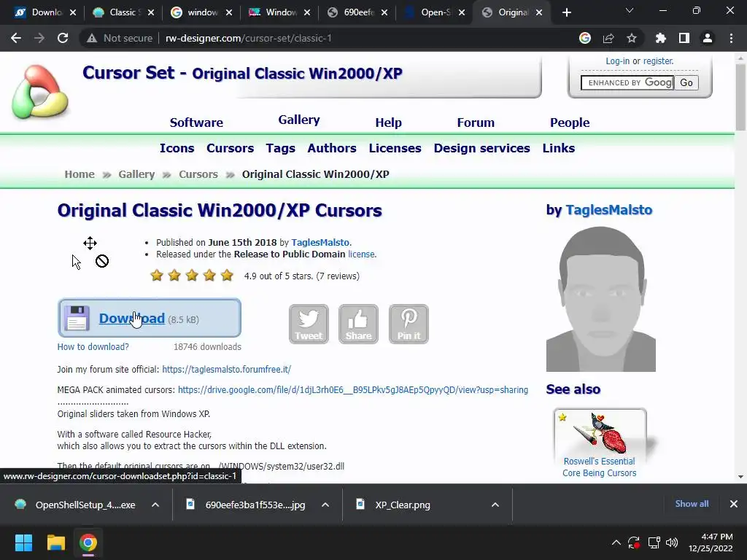Click the forward navigation arrow
This screenshot has height=560, width=747.
39,38
